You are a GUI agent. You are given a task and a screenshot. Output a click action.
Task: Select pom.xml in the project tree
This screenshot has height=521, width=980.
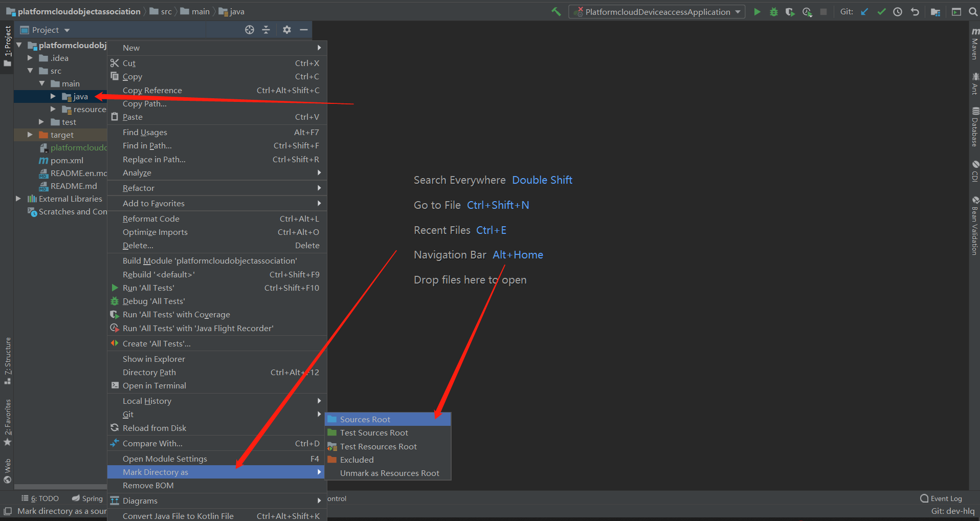[x=67, y=160]
